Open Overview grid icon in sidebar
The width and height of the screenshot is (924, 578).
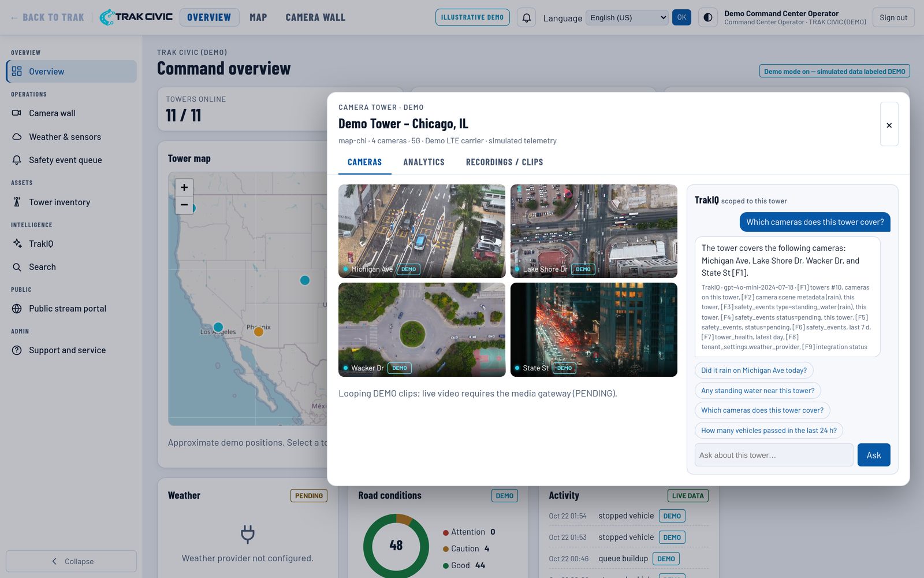[17, 71]
